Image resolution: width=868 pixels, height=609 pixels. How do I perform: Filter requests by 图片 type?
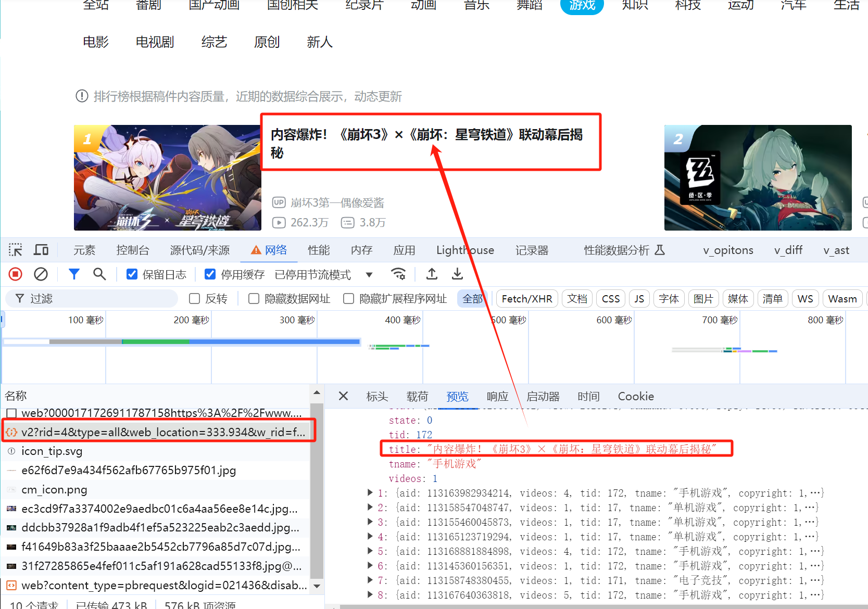pos(703,299)
